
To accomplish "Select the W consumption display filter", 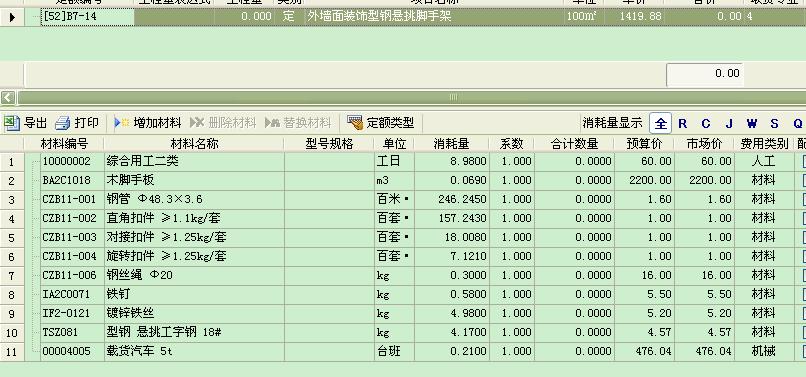I will (x=752, y=123).
